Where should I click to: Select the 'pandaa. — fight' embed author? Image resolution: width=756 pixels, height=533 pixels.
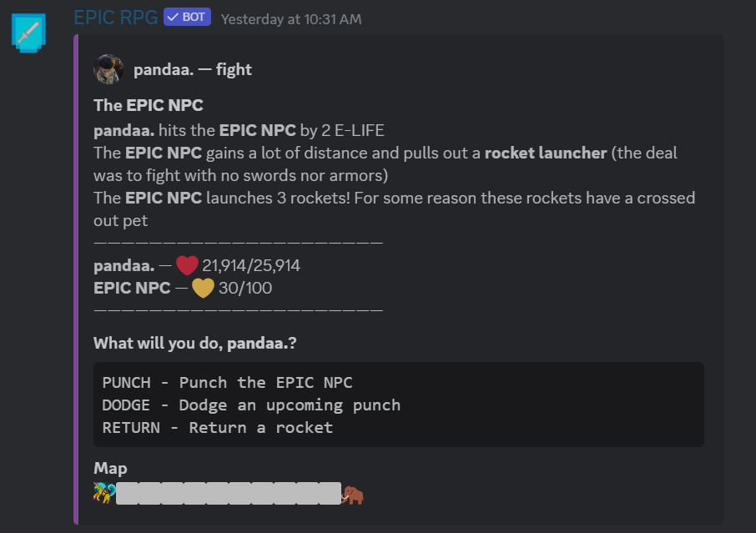(193, 70)
